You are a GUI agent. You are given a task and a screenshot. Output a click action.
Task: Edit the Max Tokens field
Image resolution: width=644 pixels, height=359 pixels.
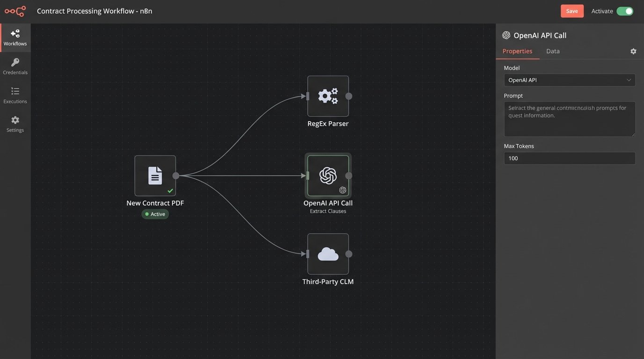click(x=570, y=158)
